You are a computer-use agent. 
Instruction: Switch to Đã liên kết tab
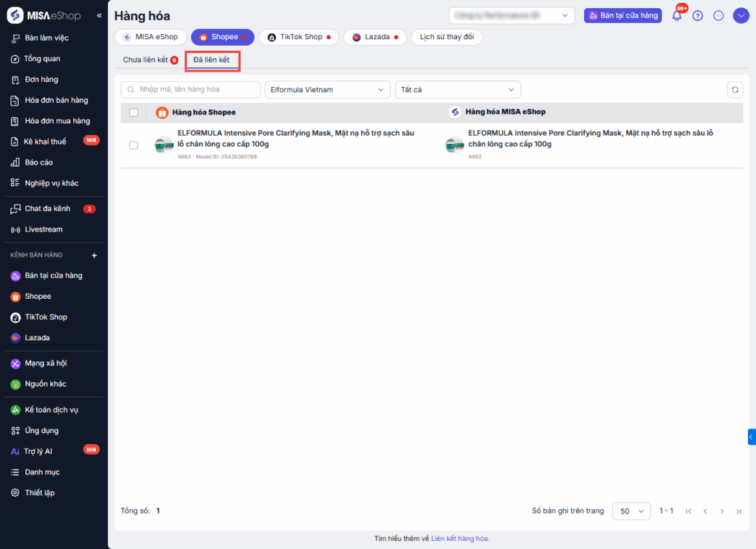pyautogui.click(x=212, y=60)
